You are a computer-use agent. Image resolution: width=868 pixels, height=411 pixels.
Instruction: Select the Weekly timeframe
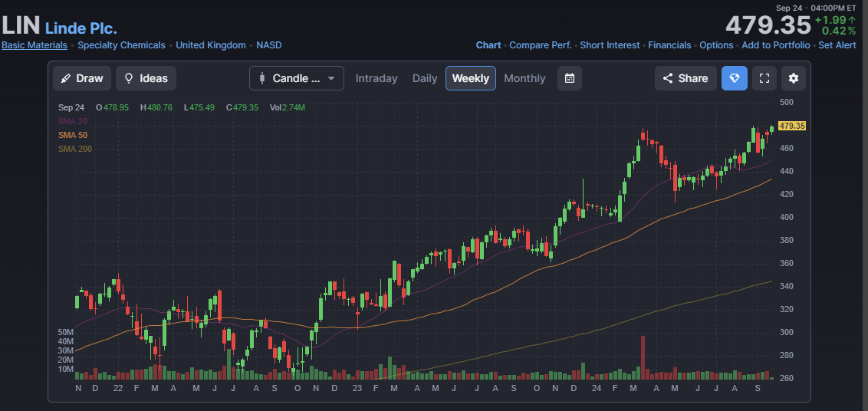[x=471, y=78]
